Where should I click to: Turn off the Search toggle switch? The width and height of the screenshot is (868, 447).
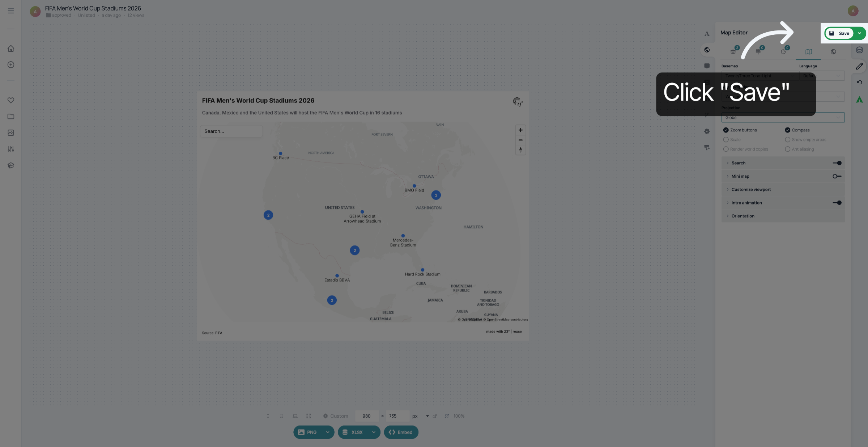pos(837,163)
